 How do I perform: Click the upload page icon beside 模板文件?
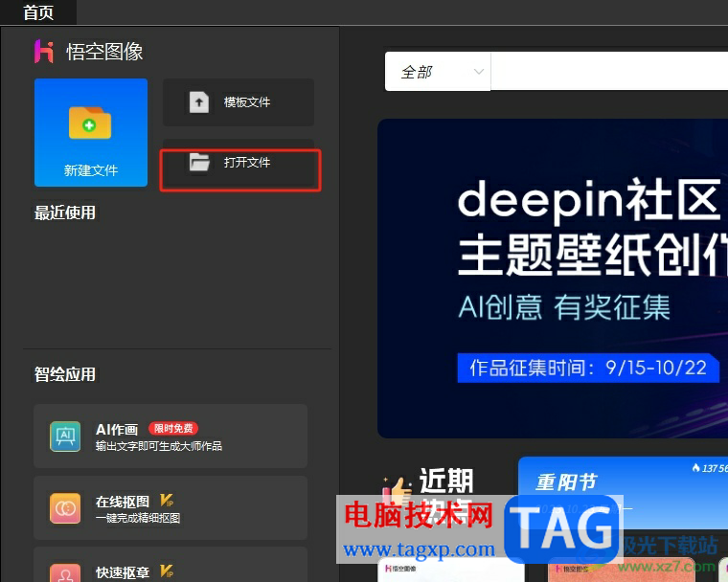199,102
